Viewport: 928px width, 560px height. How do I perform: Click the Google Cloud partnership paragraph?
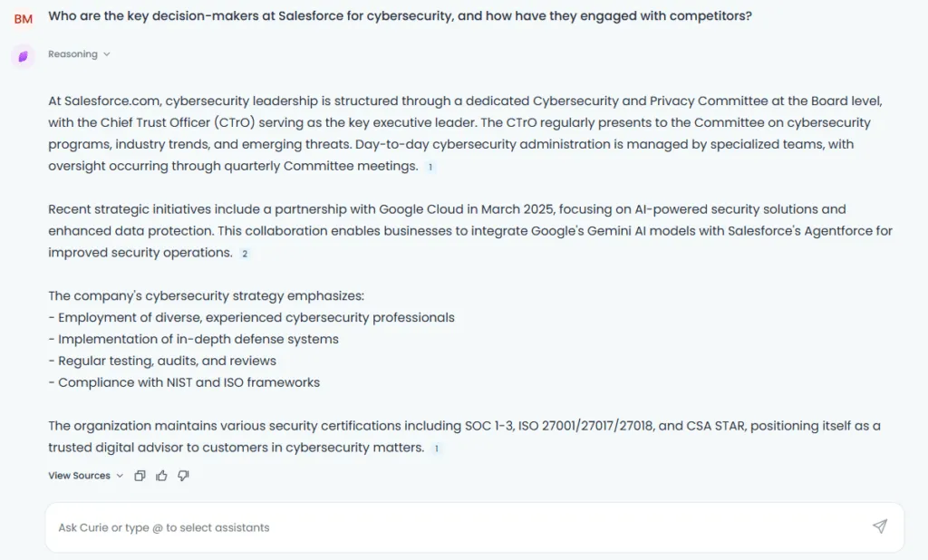click(x=470, y=231)
